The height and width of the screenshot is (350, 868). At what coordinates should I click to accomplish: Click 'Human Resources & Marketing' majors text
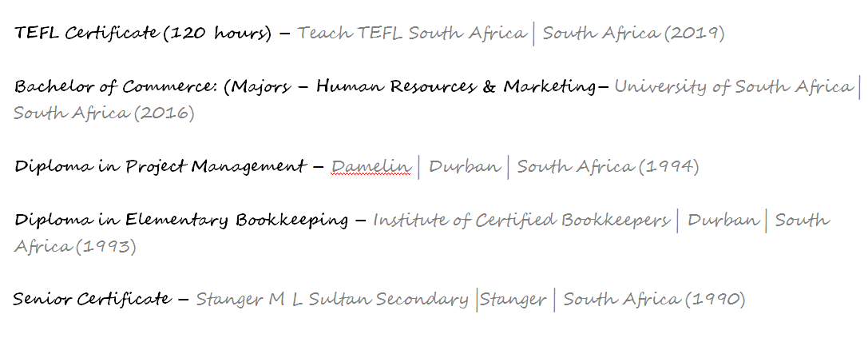457,87
